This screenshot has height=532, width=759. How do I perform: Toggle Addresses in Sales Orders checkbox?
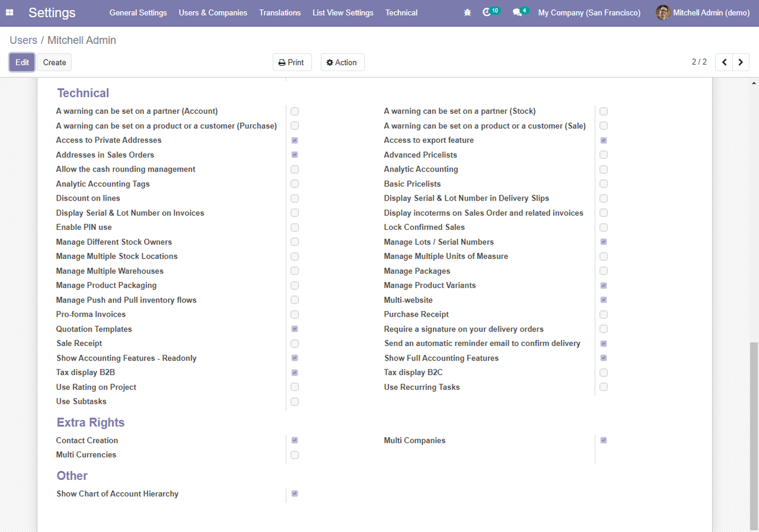pos(294,155)
